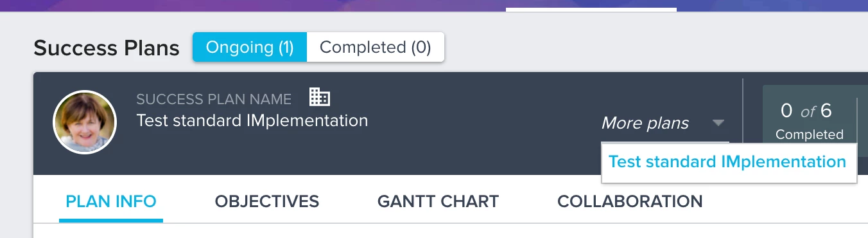The width and height of the screenshot is (868, 238).
Task: Click the caret arrow beside More plans
Action: click(718, 123)
